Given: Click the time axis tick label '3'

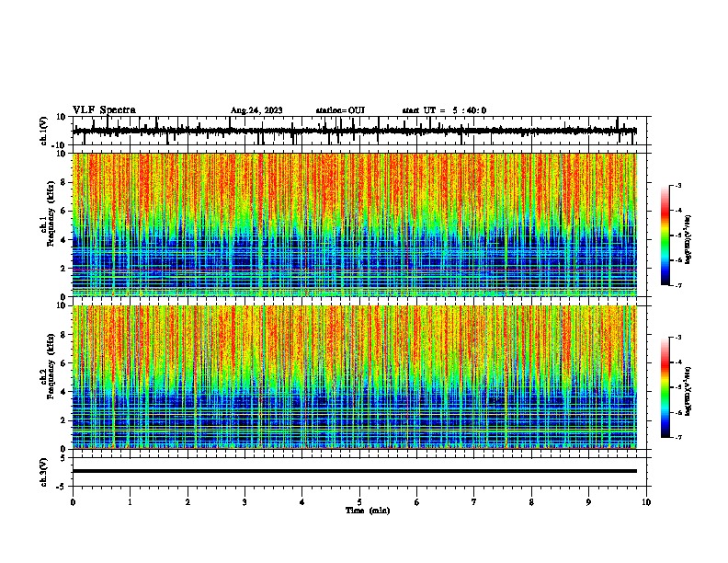Looking at the screenshot, I should [x=245, y=502].
